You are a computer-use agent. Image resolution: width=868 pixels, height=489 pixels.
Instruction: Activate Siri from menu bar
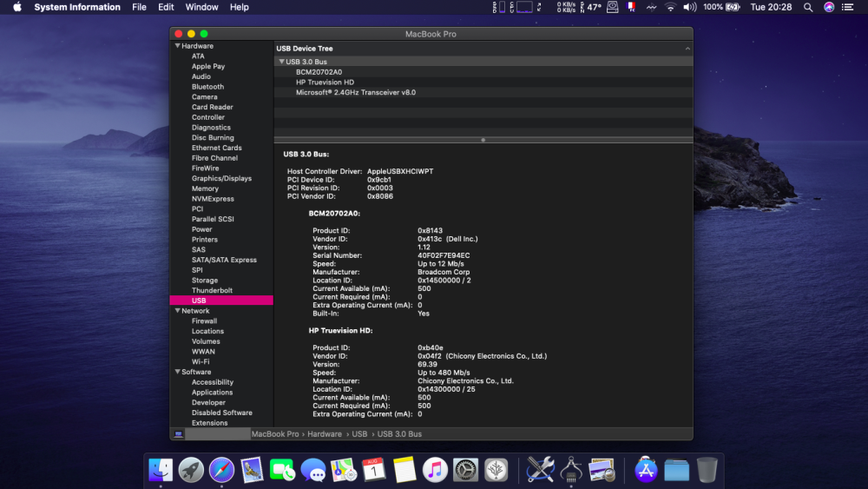(x=829, y=7)
